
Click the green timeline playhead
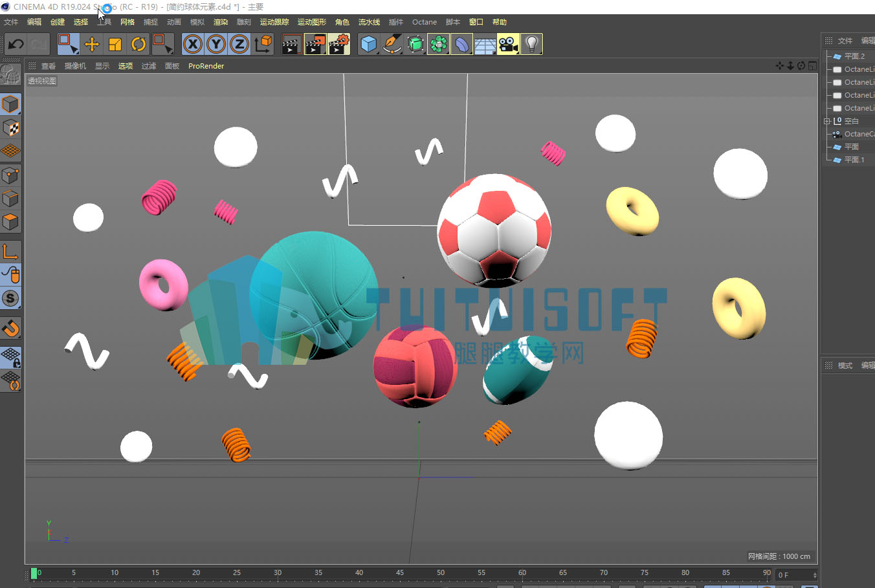34,573
